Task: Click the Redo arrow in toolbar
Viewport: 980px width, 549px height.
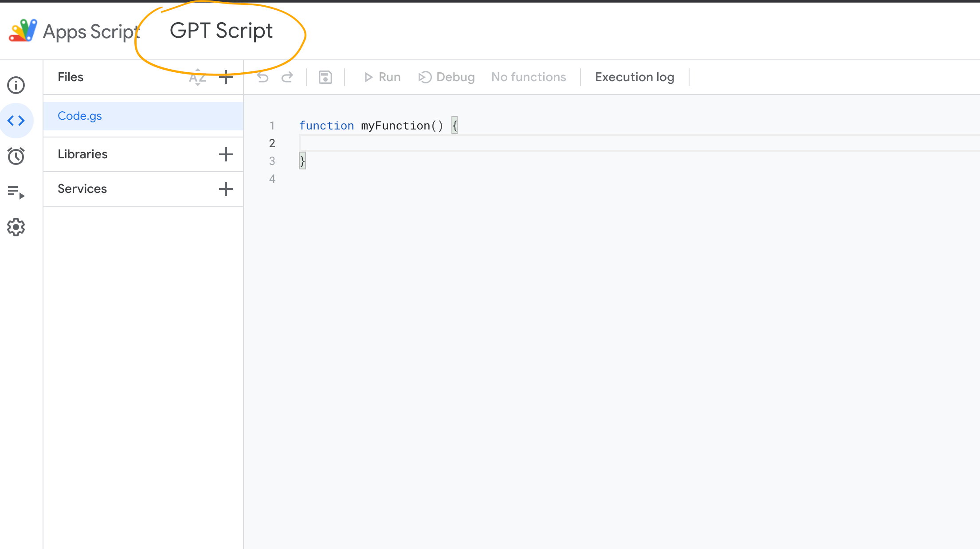Action: (x=287, y=77)
